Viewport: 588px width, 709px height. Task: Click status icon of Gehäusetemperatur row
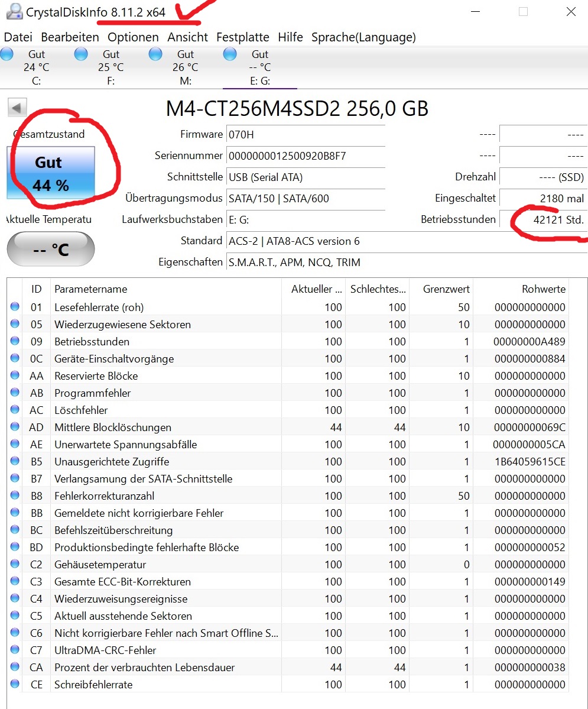pos(15,564)
